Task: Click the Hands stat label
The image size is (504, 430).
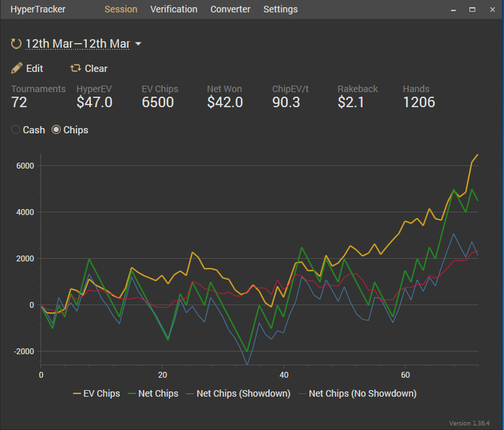Action: tap(416, 89)
